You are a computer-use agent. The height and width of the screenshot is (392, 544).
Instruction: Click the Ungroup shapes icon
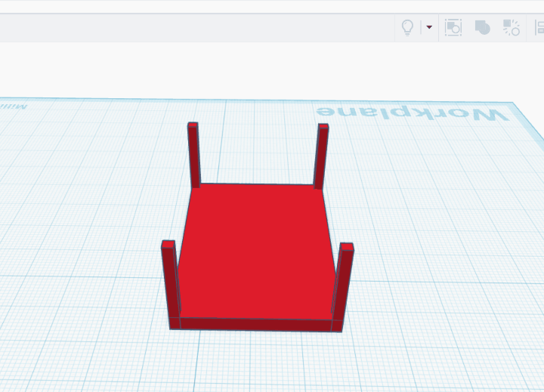(511, 27)
